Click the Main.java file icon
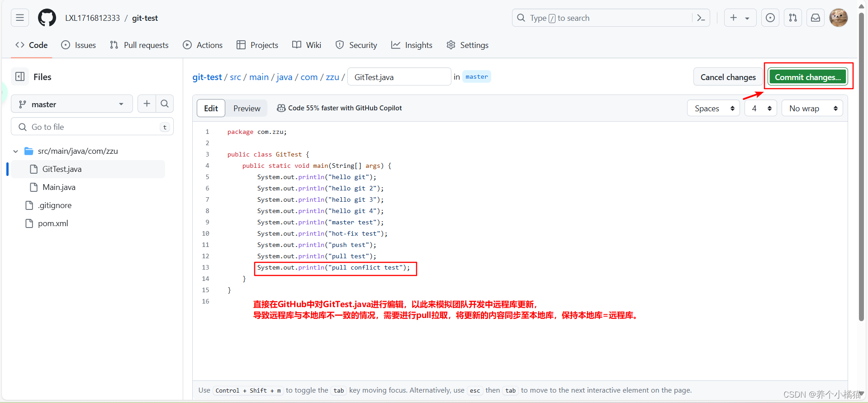The height and width of the screenshot is (403, 868). (x=33, y=187)
